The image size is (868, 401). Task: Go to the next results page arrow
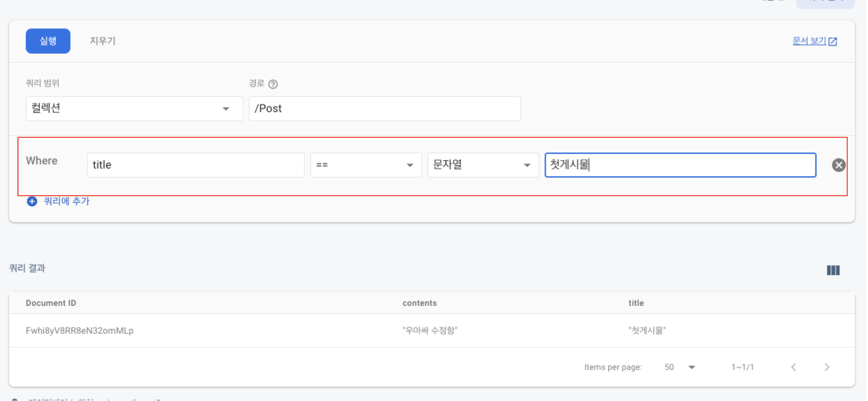coord(827,367)
